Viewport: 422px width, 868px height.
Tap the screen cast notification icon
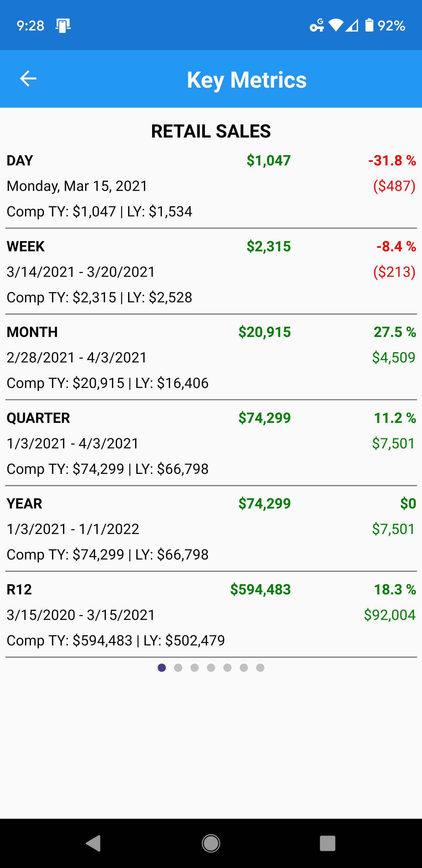(63, 26)
